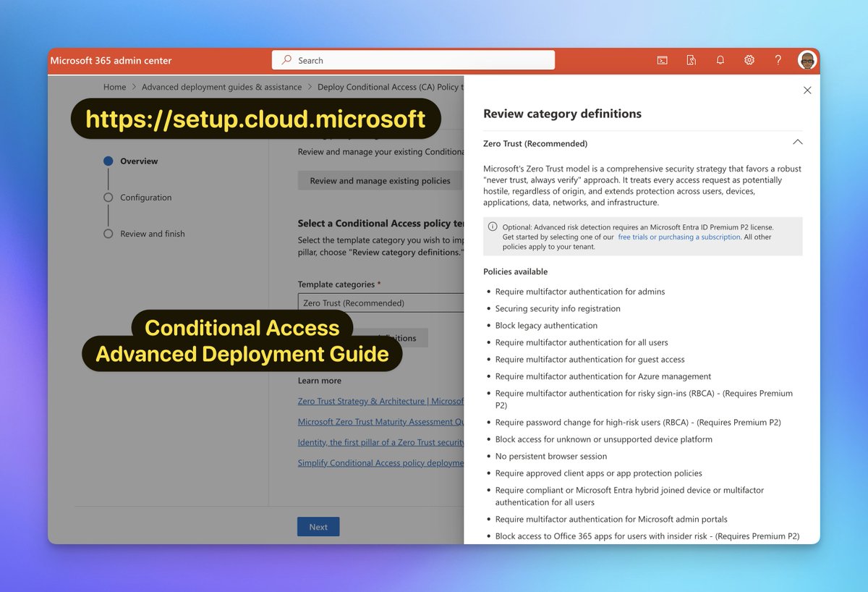Open the Template categories dropdown

coord(381,303)
